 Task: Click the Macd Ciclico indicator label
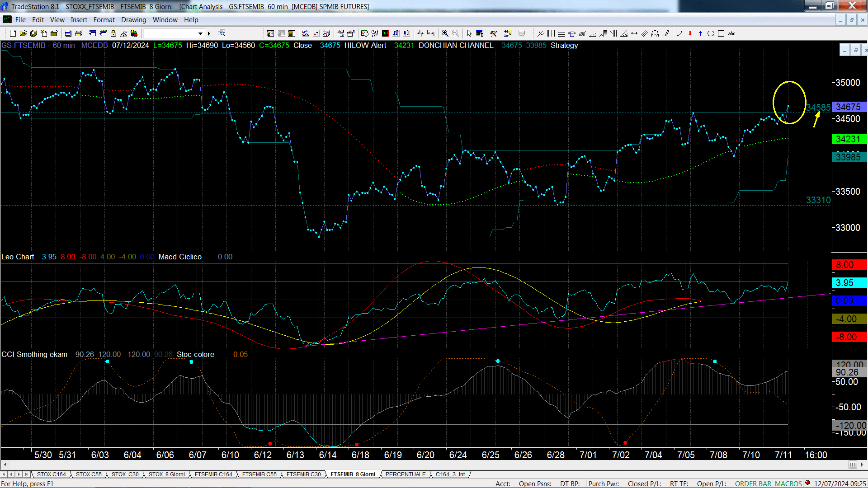pyautogui.click(x=180, y=257)
